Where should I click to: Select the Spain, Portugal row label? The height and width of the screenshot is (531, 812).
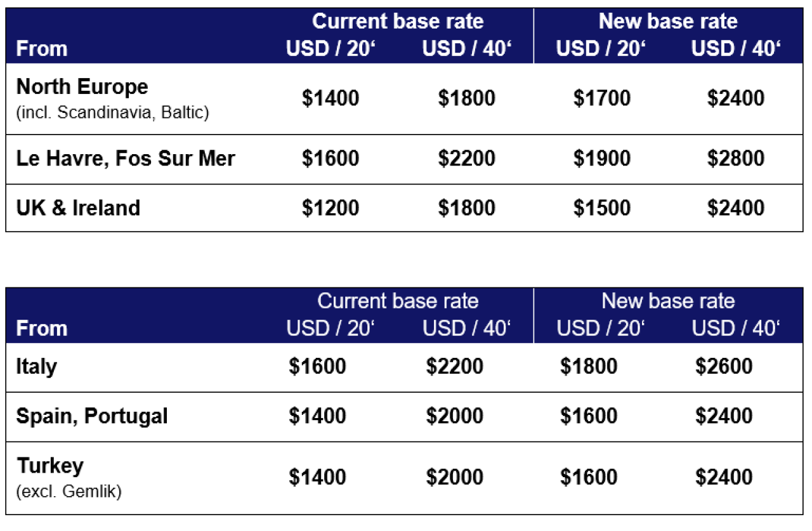[x=92, y=416]
